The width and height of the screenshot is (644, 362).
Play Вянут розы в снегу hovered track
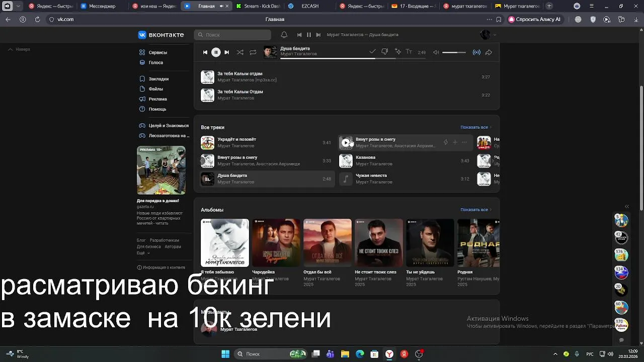[x=346, y=143]
